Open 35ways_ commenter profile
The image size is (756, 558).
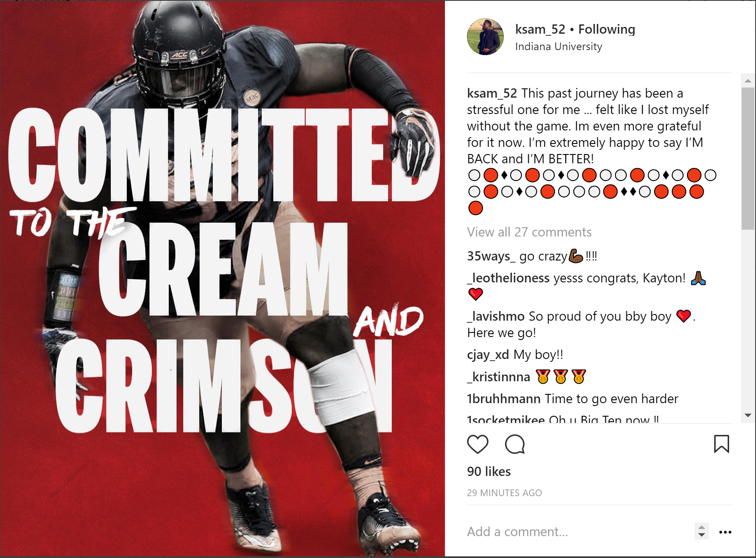tap(491, 256)
